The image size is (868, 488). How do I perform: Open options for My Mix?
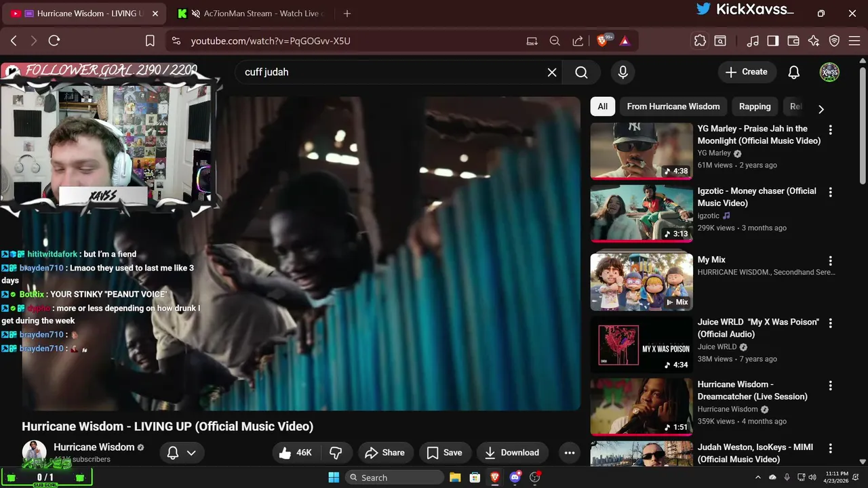[830, 261]
